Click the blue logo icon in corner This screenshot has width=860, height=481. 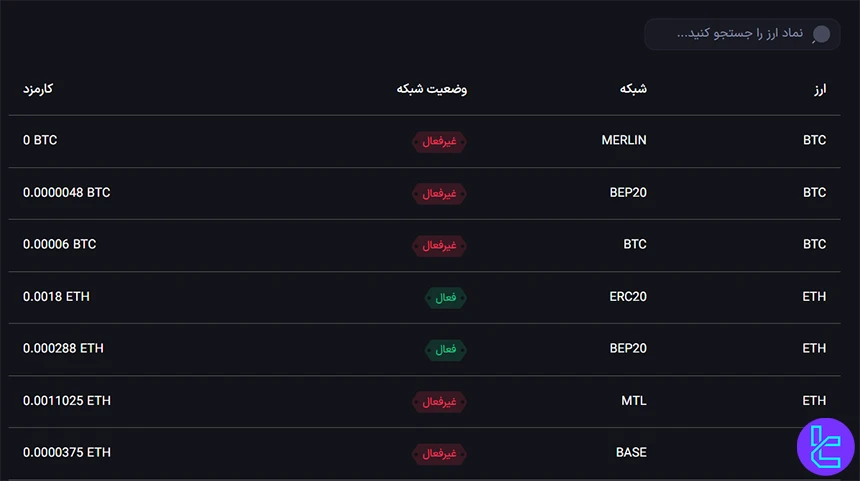(x=825, y=447)
